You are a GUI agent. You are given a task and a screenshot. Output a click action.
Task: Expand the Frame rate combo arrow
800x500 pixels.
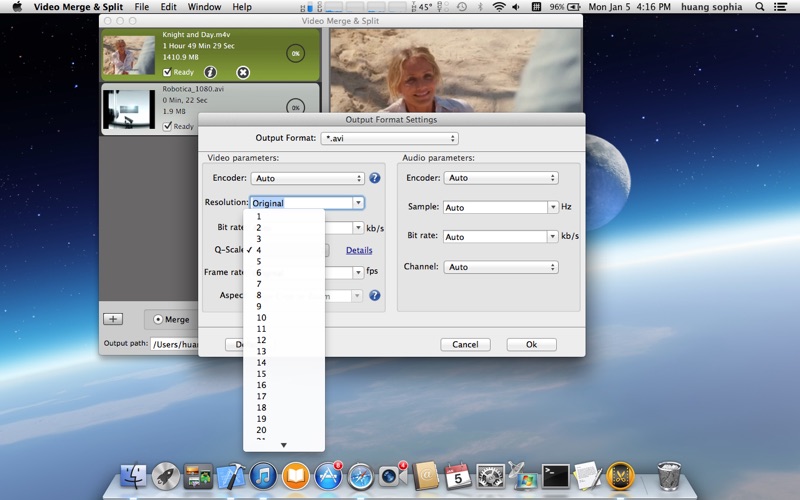pyautogui.click(x=358, y=272)
